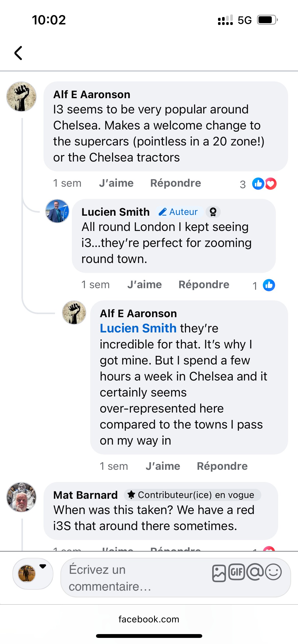The image size is (298, 644).
Task: Open Lucien Smith's profile picture
Action: click(x=57, y=211)
